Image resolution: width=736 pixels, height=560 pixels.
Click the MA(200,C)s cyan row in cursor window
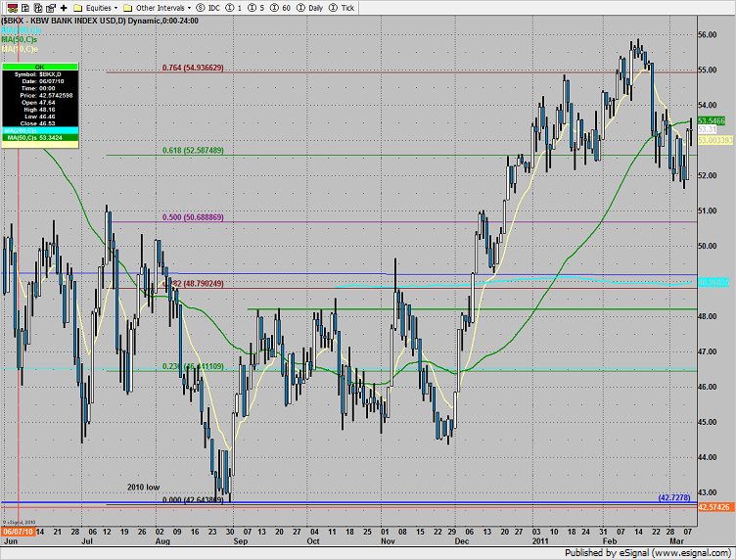40,130
